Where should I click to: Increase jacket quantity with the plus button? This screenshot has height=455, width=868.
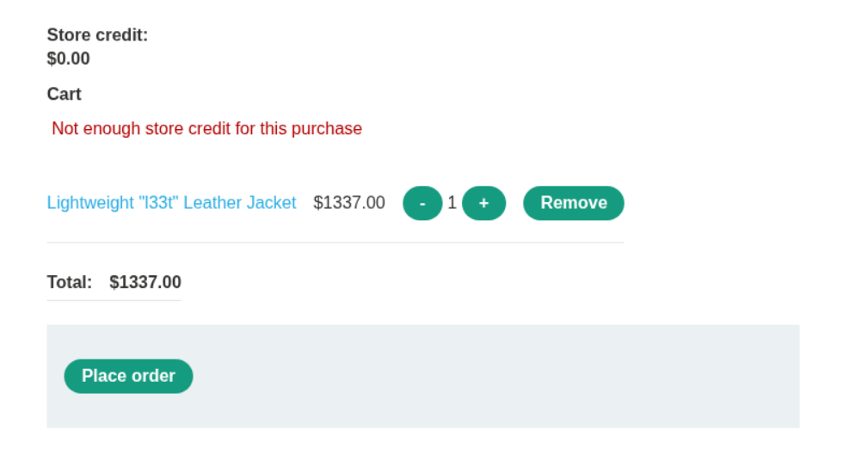(x=483, y=203)
